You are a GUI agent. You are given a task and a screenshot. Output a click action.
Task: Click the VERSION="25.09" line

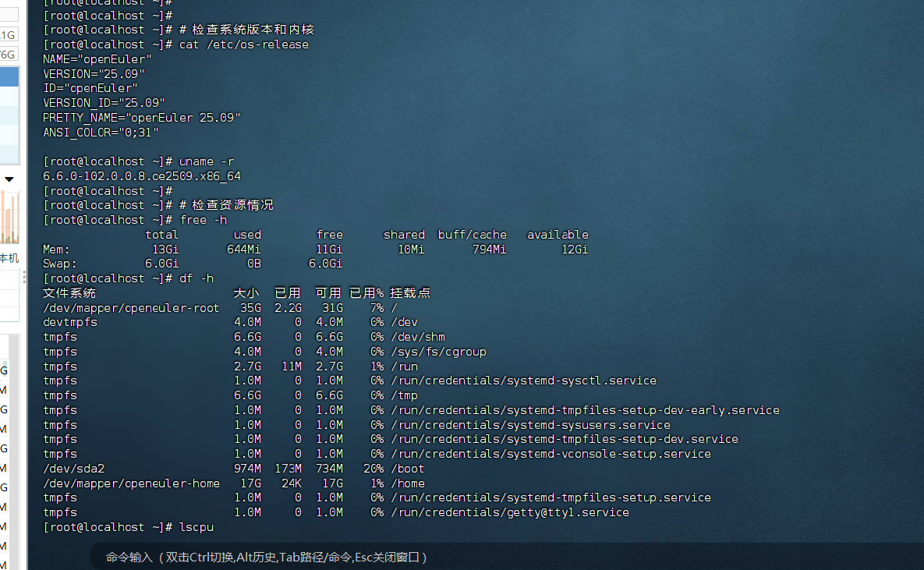coord(94,74)
